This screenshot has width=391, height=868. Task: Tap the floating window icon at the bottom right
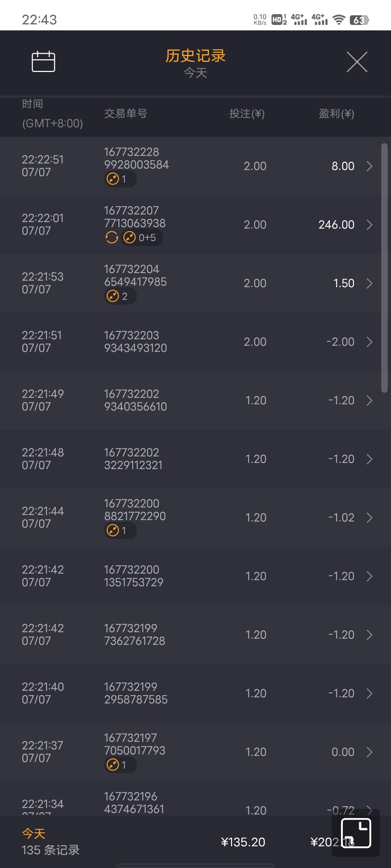pyautogui.click(x=356, y=833)
